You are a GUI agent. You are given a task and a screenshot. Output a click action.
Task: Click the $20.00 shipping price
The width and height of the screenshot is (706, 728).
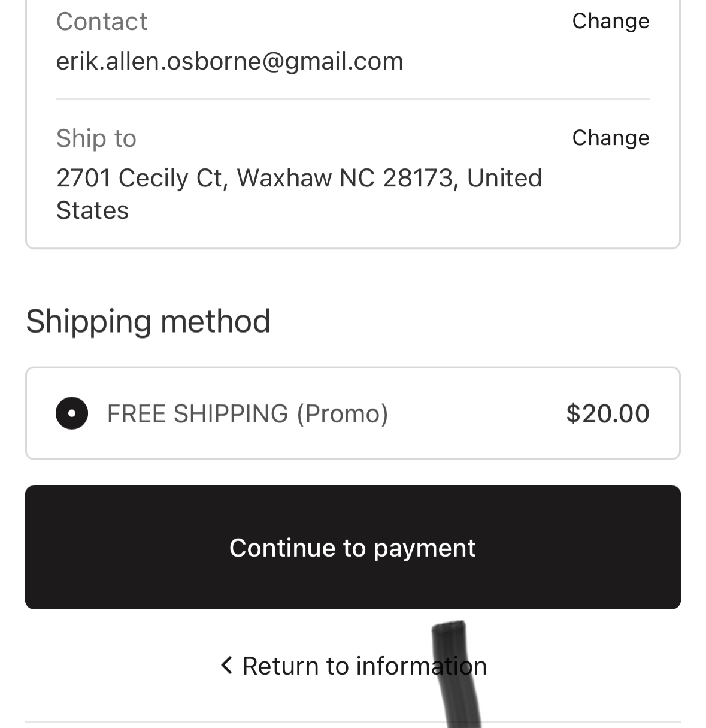(x=608, y=413)
